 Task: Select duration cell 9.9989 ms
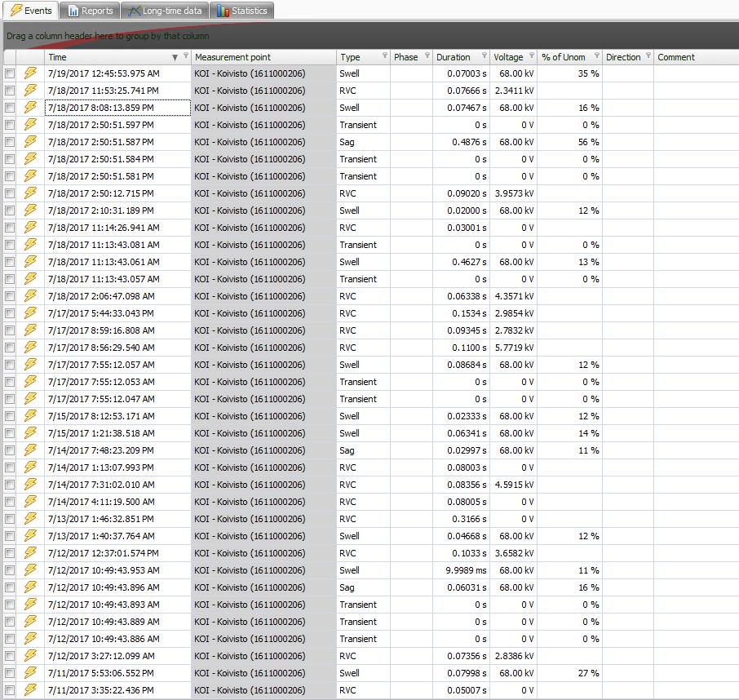(461, 570)
